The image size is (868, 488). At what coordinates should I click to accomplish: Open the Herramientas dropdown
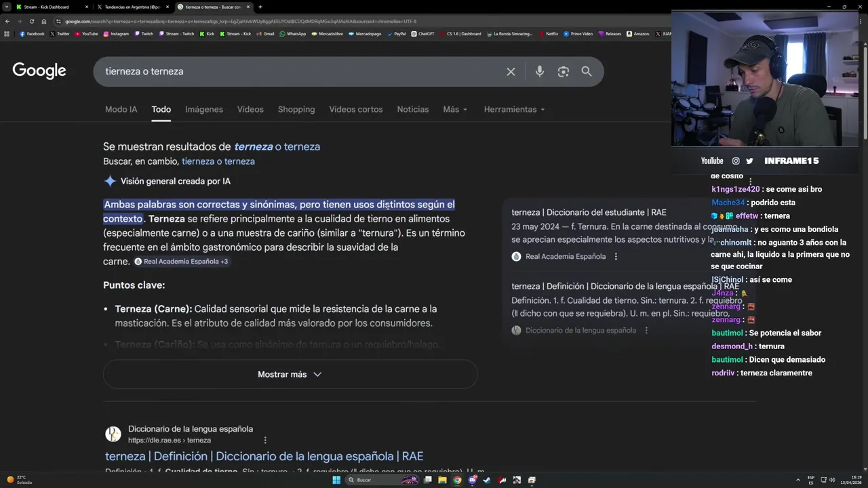[x=514, y=109]
